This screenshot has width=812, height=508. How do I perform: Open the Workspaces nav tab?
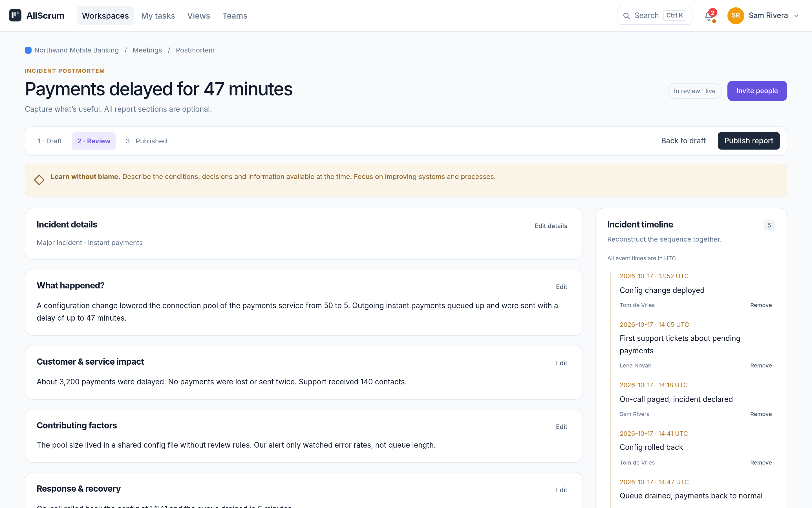click(x=105, y=16)
